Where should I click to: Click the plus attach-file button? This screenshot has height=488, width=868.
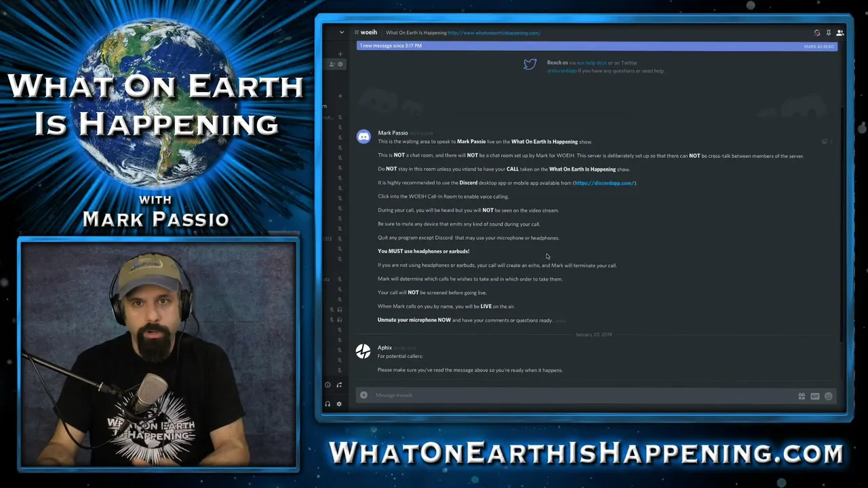pyautogui.click(x=363, y=395)
